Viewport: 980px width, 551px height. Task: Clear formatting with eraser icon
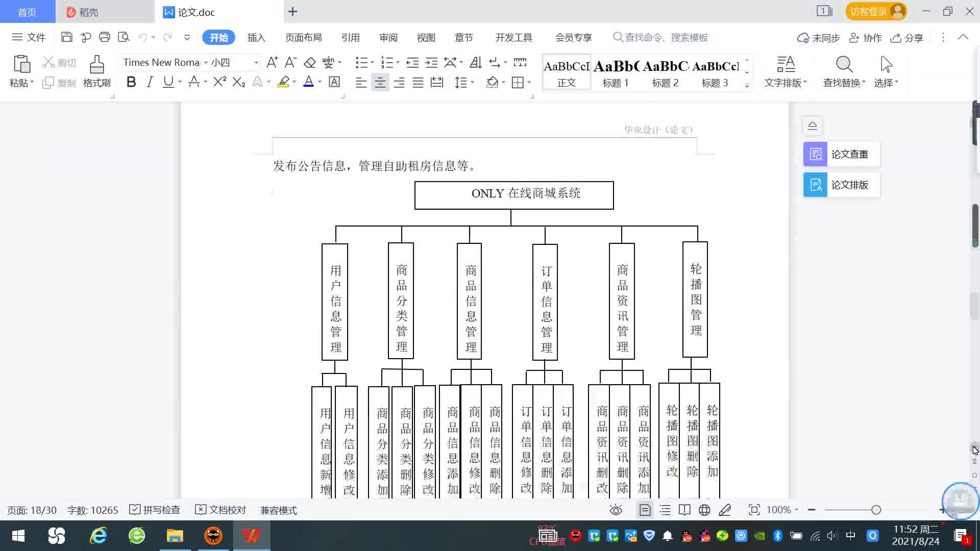(x=310, y=62)
